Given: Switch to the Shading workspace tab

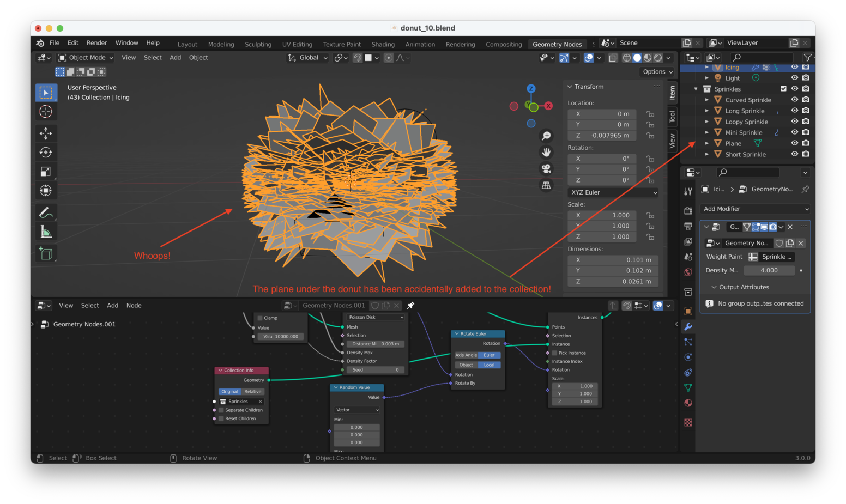Looking at the screenshot, I should pyautogui.click(x=383, y=44).
